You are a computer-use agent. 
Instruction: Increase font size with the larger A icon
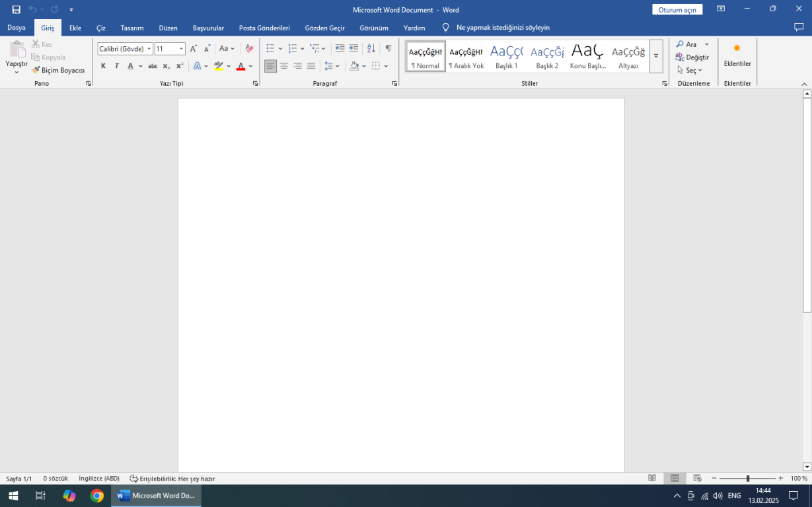194,48
